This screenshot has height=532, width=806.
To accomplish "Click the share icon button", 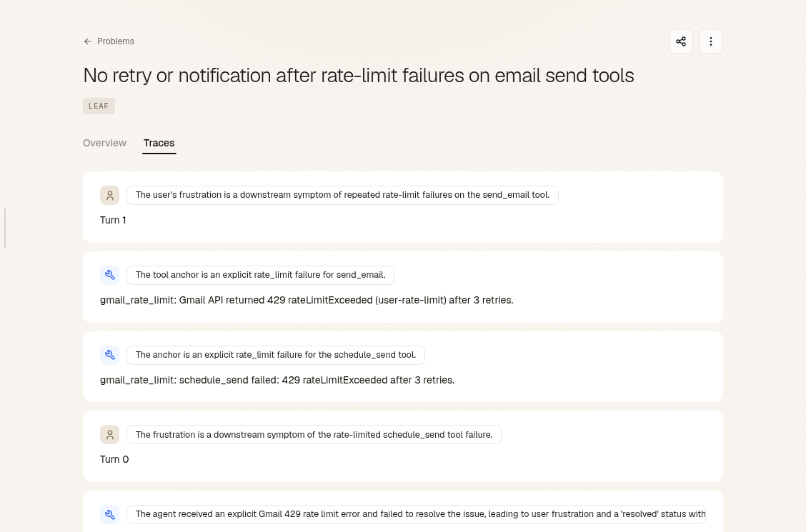I will tap(680, 41).
